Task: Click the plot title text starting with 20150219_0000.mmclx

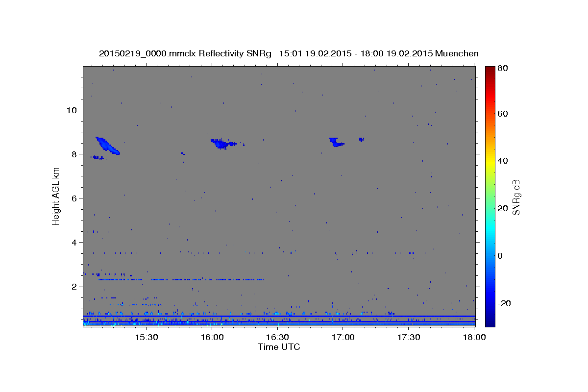Action: (x=289, y=53)
